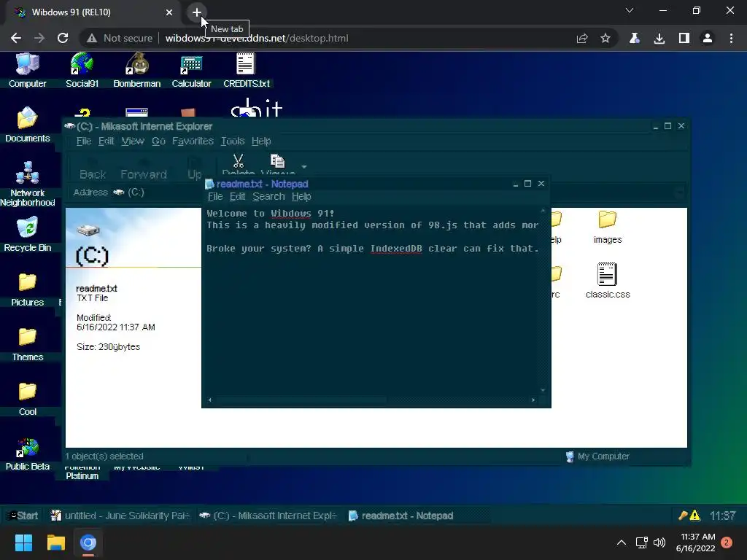
Task: Open Chrome downloads icon
Action: pyautogui.click(x=659, y=38)
